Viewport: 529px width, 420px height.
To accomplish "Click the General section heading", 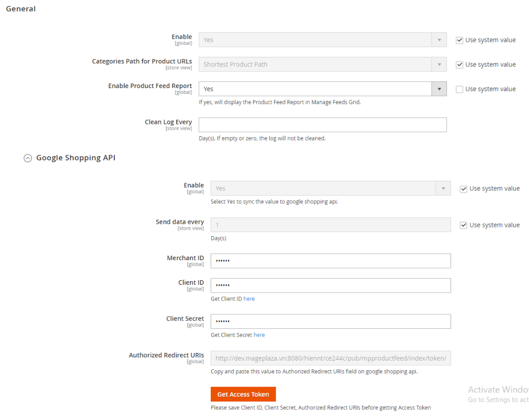I will [x=21, y=9].
